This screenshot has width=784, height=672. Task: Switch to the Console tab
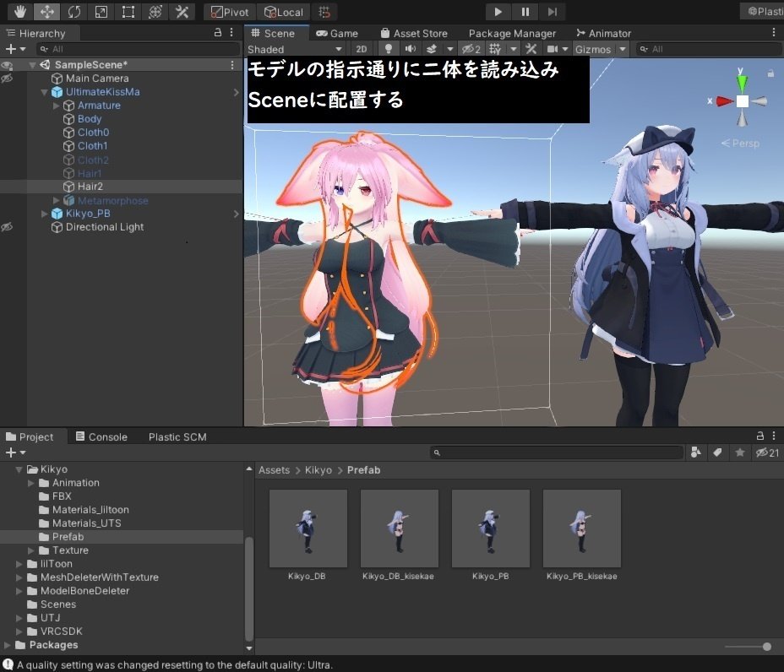101,436
